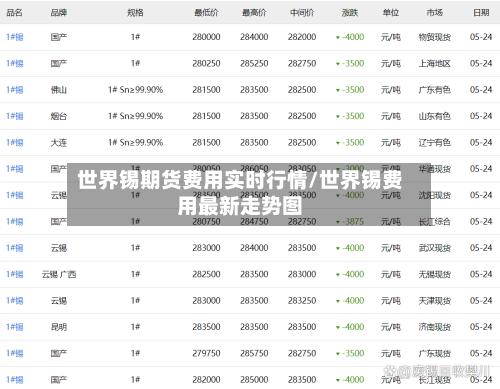Select the 昆明 brand cell
500x389 pixels.
[59, 327]
